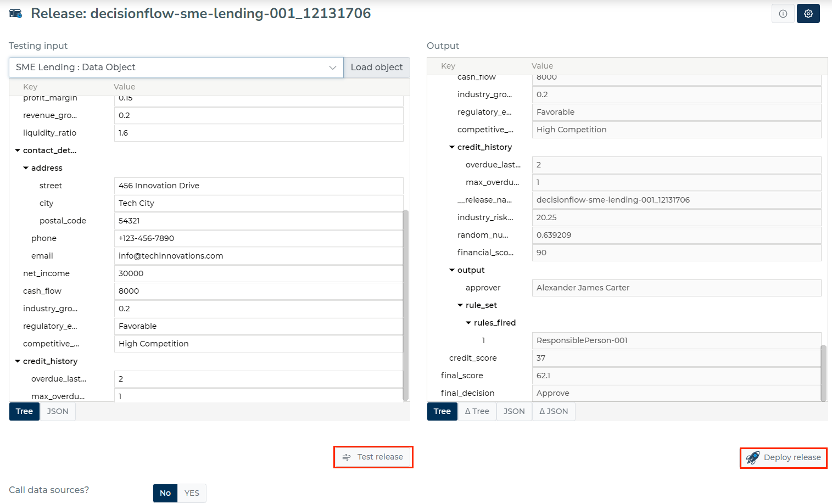Collapse the address node in Testing input
The width and height of the screenshot is (832, 504).
26,168
